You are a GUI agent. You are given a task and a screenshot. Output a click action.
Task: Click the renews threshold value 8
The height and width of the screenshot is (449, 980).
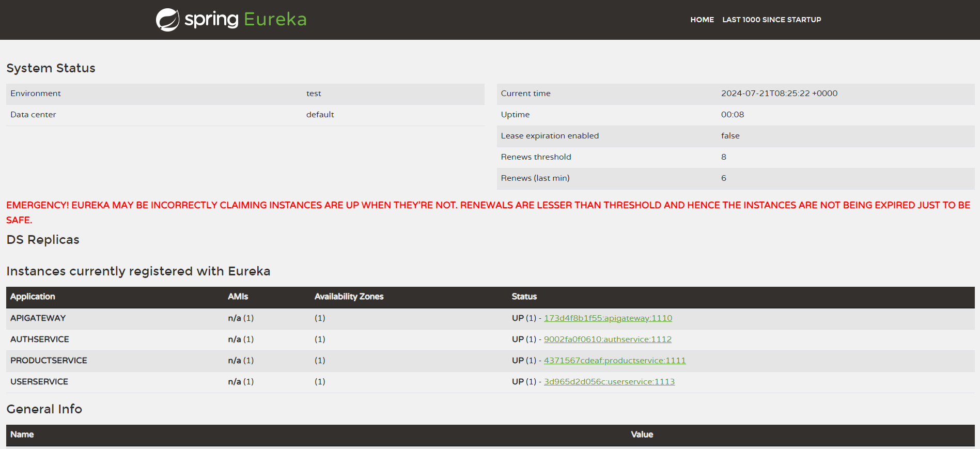(724, 157)
